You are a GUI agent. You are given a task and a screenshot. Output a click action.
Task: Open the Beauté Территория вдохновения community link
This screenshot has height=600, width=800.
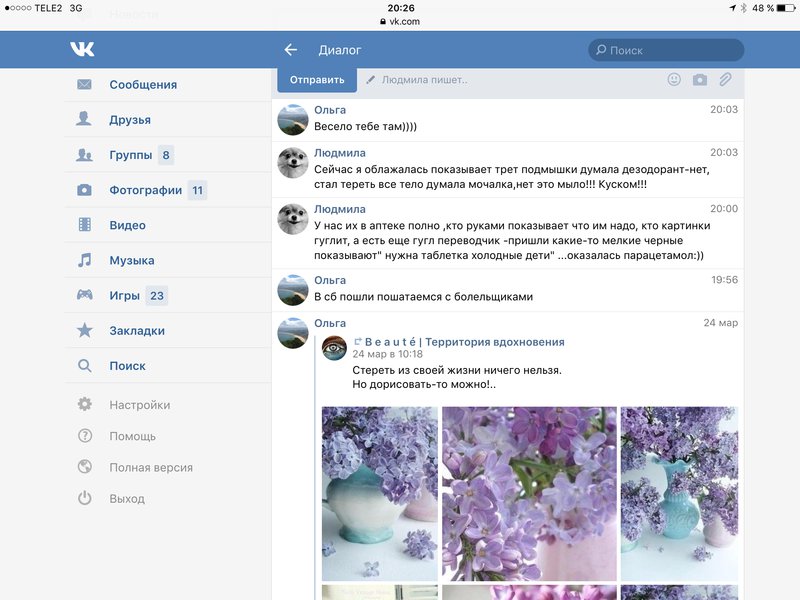pos(464,342)
